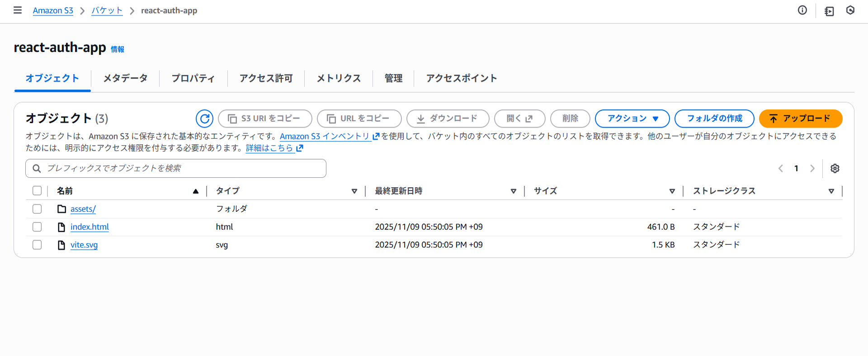Open the assets/ folder link
The image size is (868, 356).
pos(83,209)
